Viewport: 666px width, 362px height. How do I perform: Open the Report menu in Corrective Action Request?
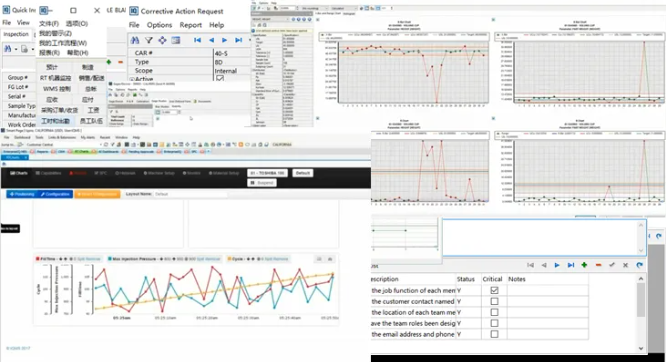(191, 25)
